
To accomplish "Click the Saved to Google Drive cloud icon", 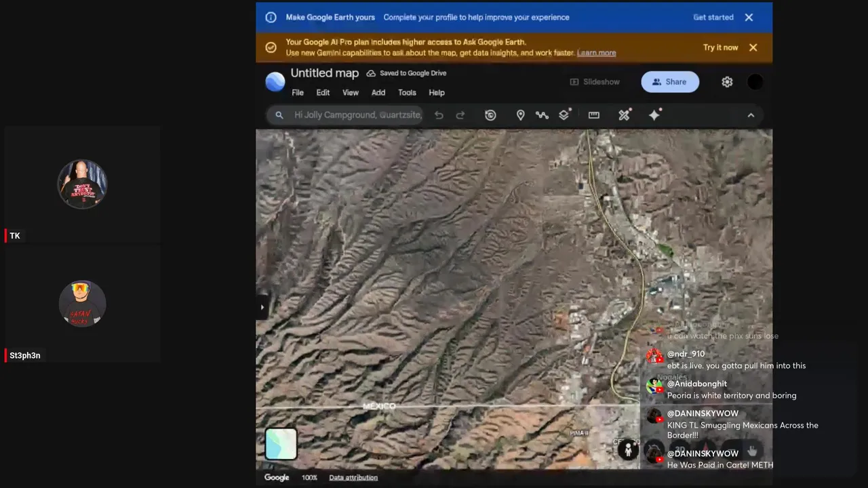I will 371,73.
